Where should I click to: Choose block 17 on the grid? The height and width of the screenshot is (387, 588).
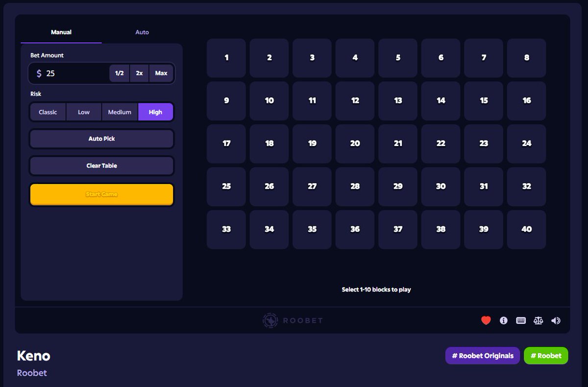point(226,144)
